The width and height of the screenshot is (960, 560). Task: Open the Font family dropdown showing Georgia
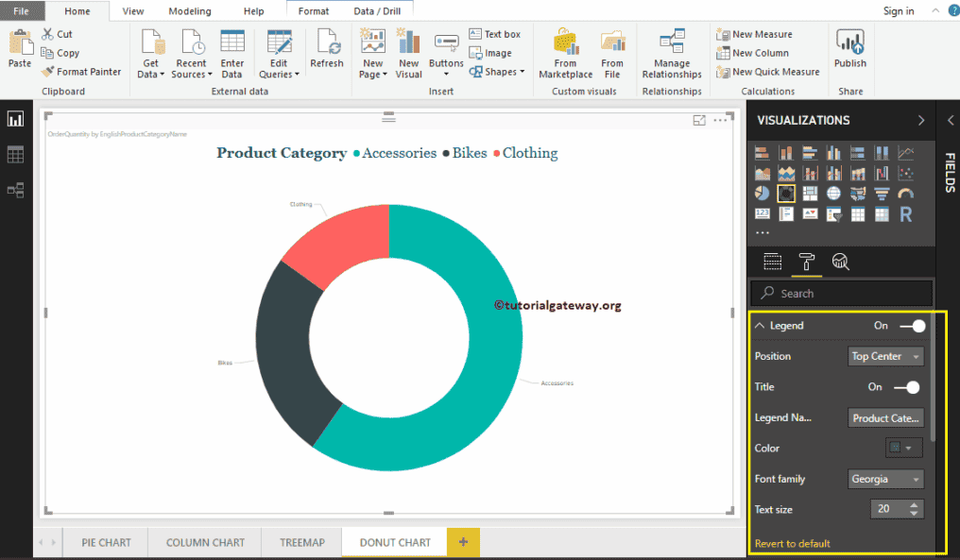pos(885,479)
